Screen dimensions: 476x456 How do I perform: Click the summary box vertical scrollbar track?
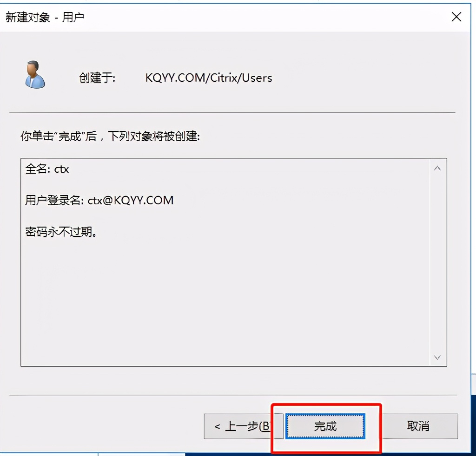tap(437, 262)
